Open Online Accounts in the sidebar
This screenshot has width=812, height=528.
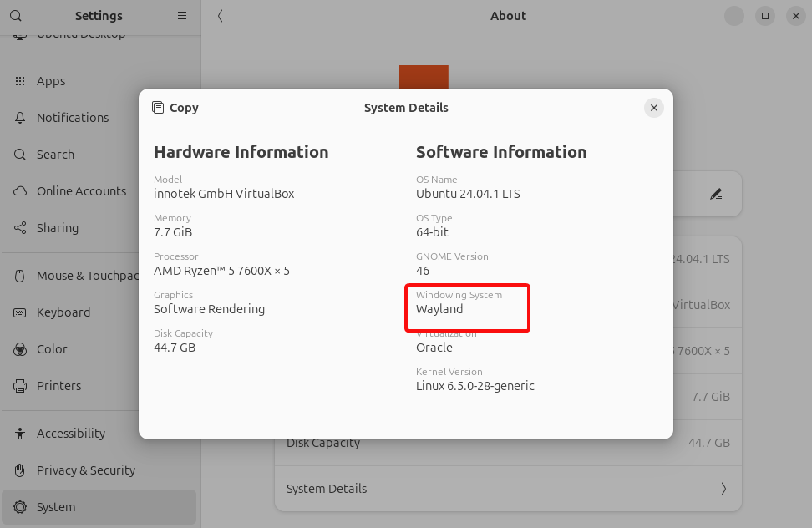coord(99,191)
